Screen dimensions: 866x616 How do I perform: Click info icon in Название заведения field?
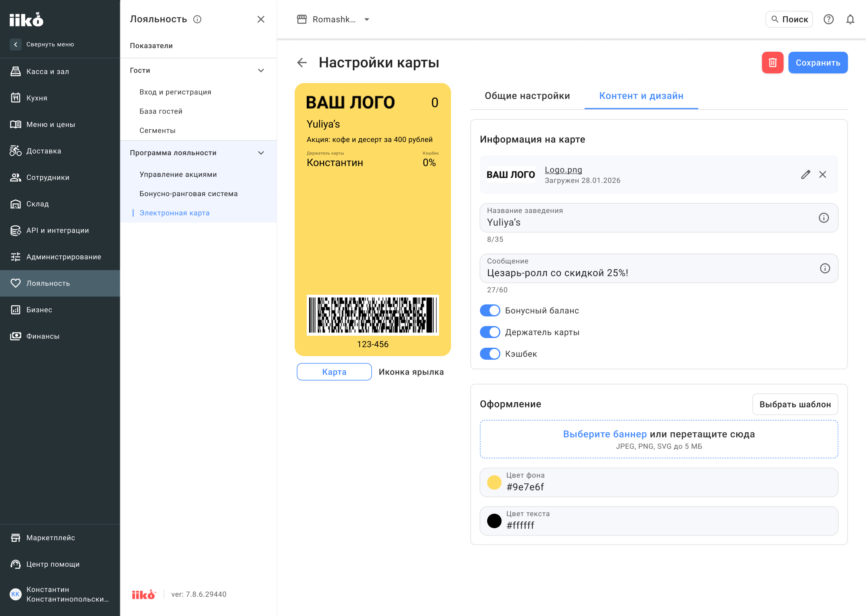(824, 218)
